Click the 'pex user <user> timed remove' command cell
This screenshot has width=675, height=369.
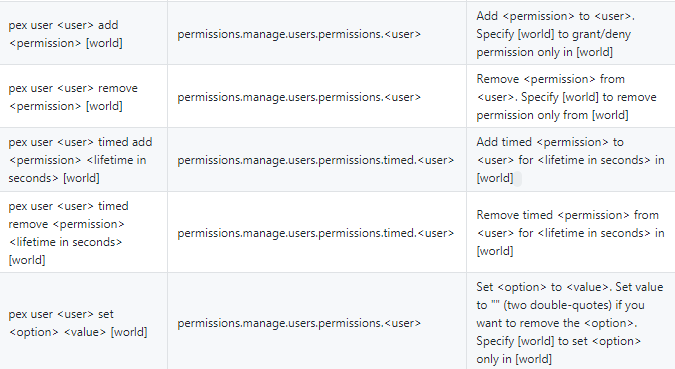point(84,233)
